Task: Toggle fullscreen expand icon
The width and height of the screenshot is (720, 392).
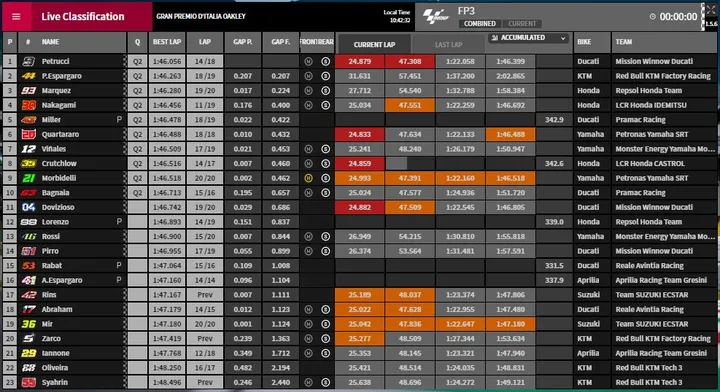Action: (x=711, y=10)
